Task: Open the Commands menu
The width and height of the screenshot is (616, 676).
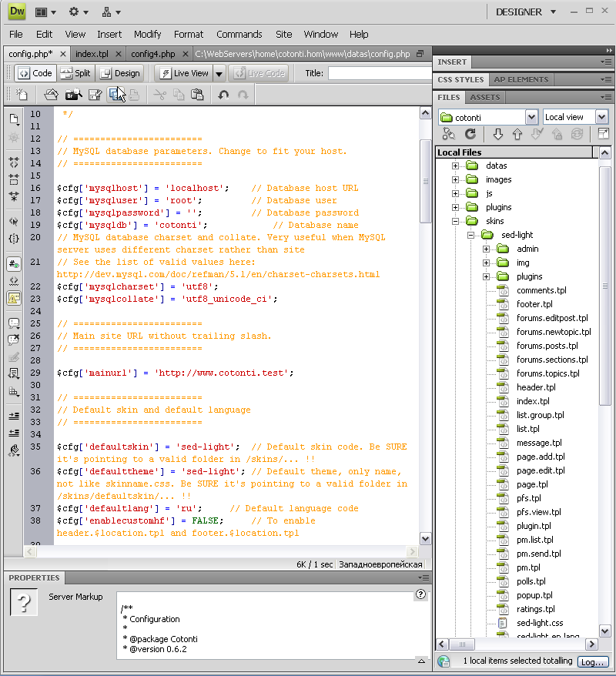Action: 239,34
